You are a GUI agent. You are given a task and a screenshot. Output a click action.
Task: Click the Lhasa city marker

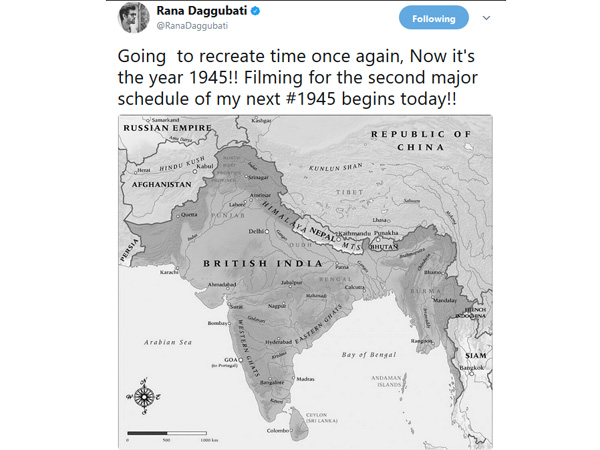tap(388, 221)
